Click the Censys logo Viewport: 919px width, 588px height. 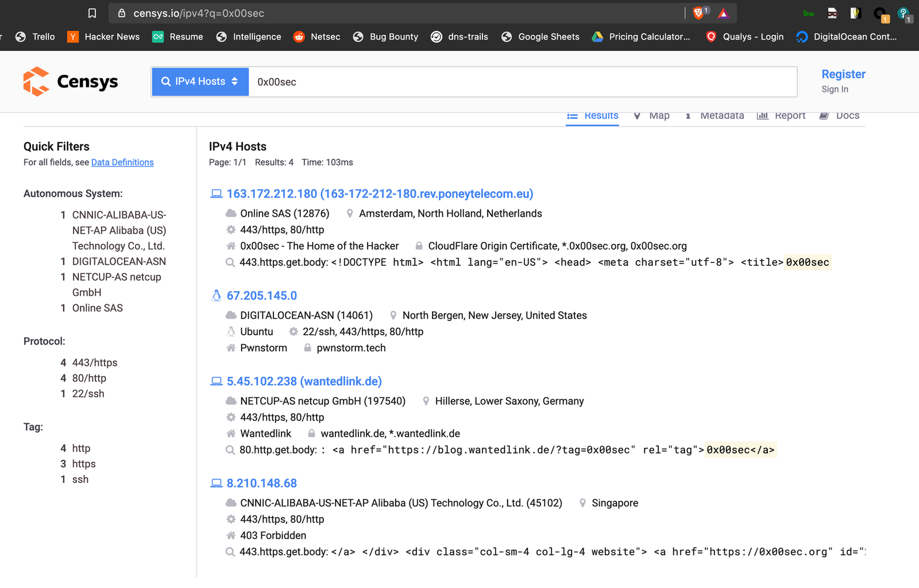click(71, 82)
